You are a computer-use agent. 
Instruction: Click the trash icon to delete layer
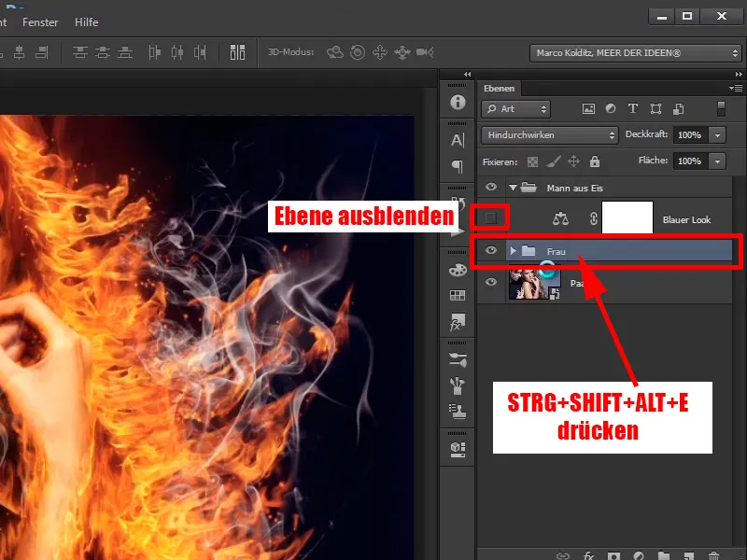click(713, 555)
